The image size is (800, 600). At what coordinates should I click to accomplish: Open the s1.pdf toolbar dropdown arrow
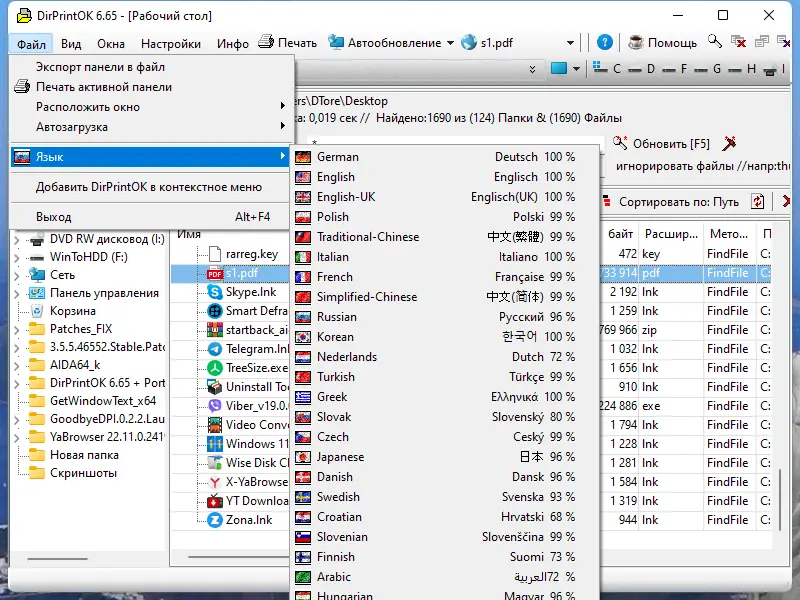[x=570, y=43]
